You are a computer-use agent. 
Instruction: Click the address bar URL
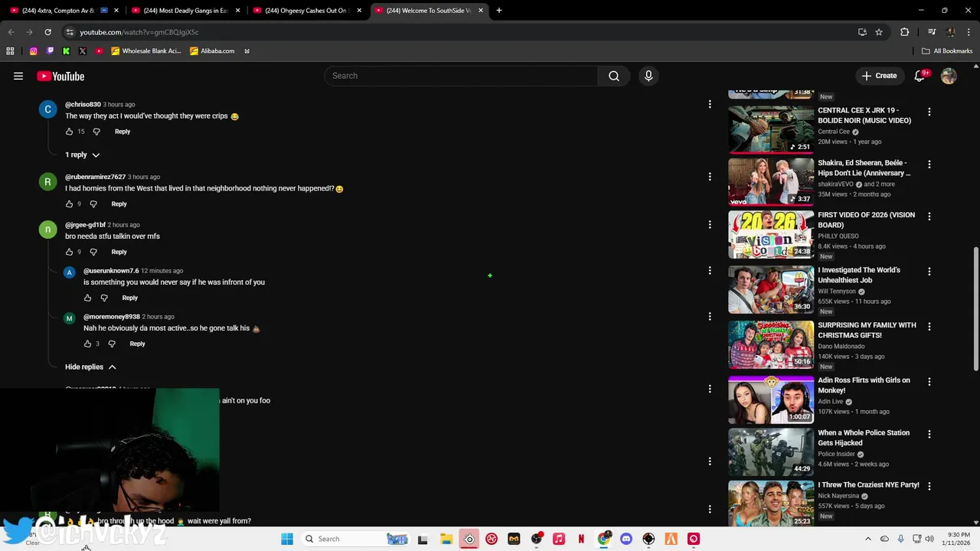tap(139, 32)
